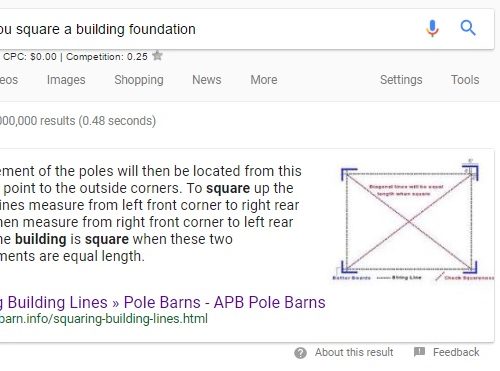Open the Images tab

[66, 80]
